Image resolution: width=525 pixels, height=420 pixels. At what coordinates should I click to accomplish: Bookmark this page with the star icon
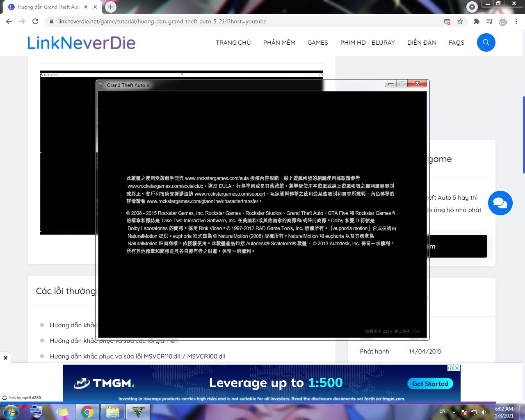pos(460,21)
